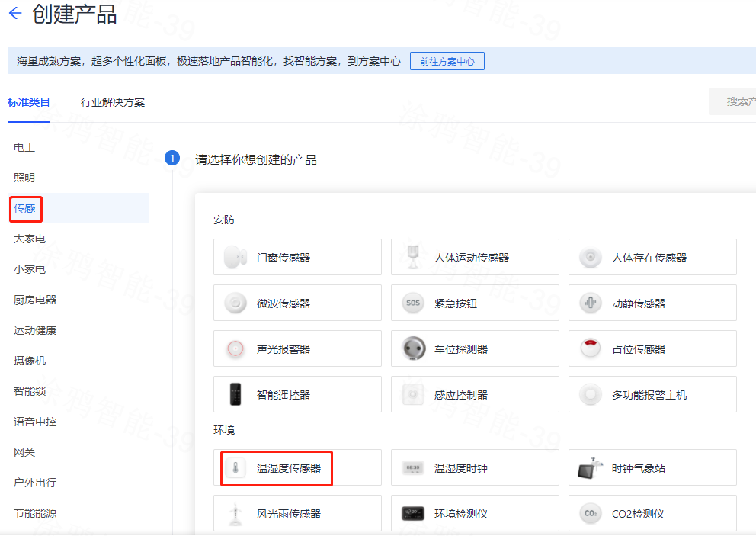Pick the 时钟气象站 icon
Viewport: 756px width, 536px height.
point(591,468)
